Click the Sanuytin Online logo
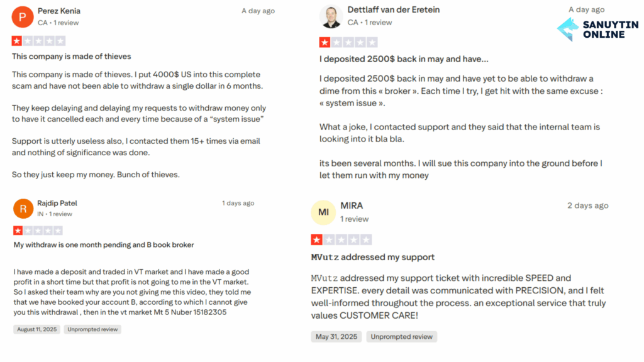 [597, 30]
